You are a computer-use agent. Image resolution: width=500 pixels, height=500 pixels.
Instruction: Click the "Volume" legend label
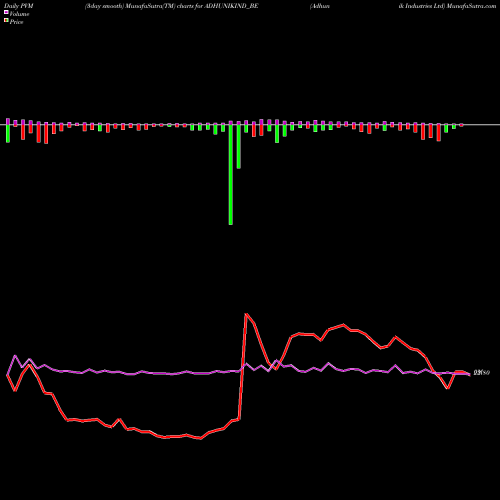pyautogui.click(x=19, y=14)
